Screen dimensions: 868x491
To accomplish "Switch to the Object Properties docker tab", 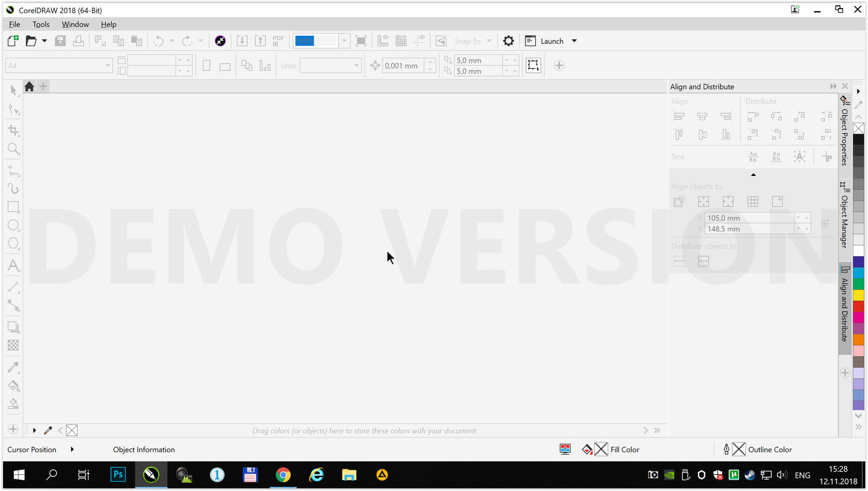I will [x=845, y=132].
